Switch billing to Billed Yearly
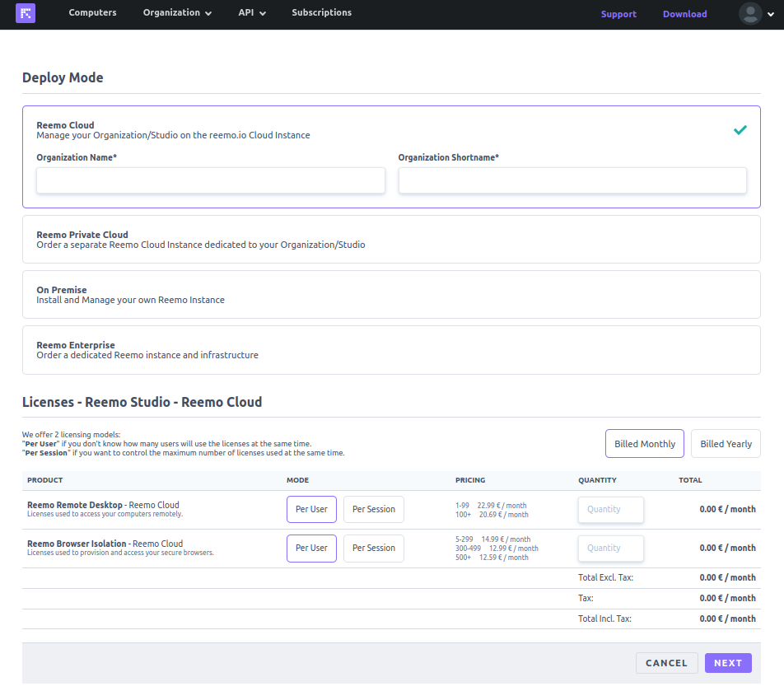The height and width of the screenshot is (691, 784). click(726, 443)
